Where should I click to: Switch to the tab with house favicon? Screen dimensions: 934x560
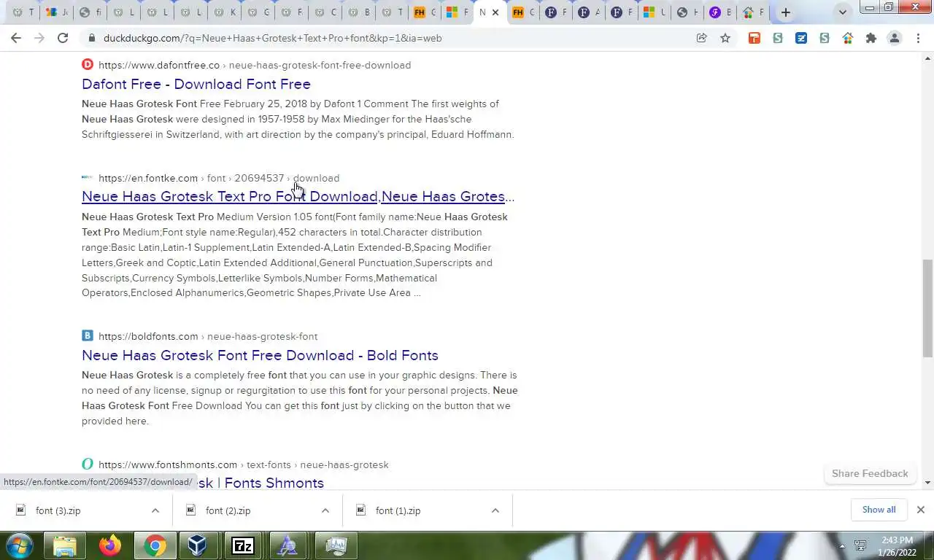pos(754,12)
